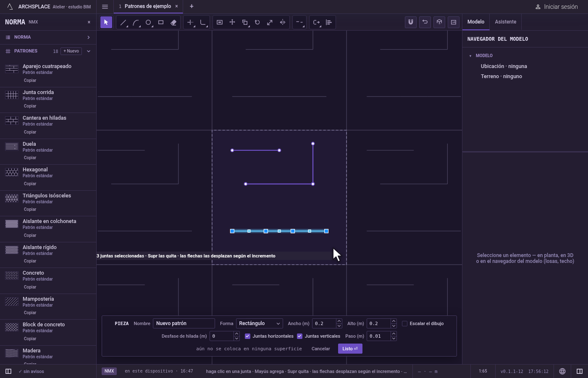
Task: Toggle the Juntas horizontales checkbox
Action: [x=248, y=336]
